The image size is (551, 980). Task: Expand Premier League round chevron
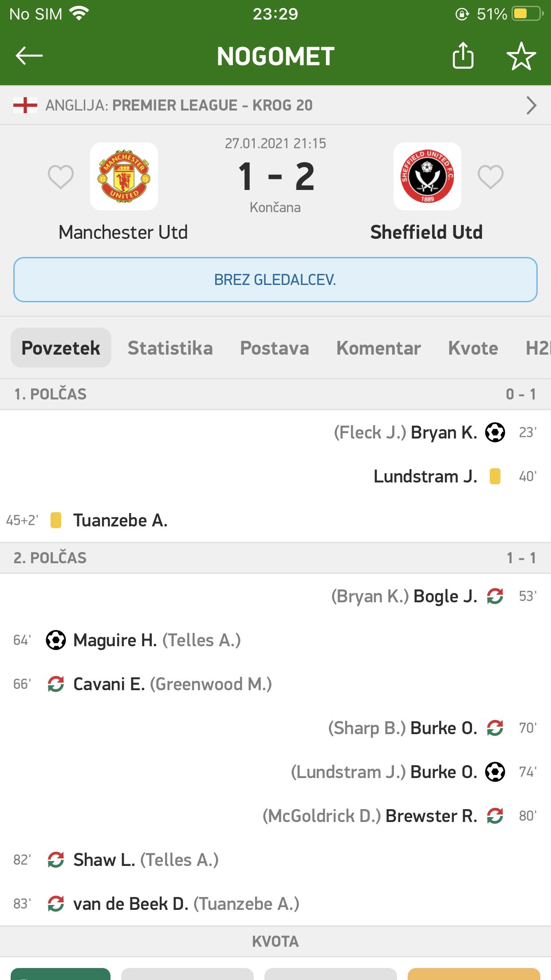pos(531,106)
